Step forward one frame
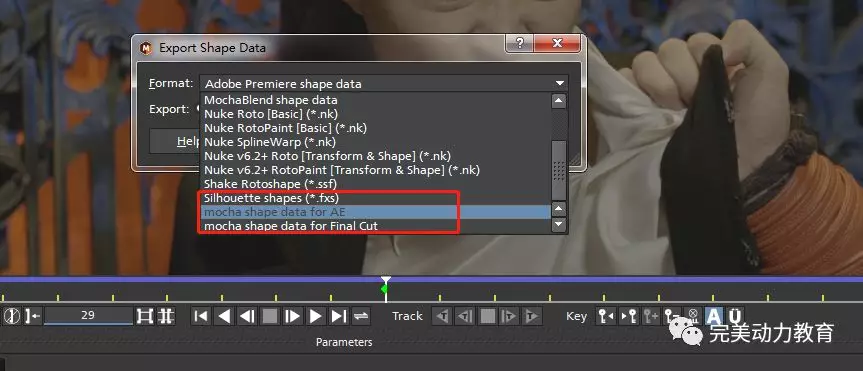 point(292,316)
